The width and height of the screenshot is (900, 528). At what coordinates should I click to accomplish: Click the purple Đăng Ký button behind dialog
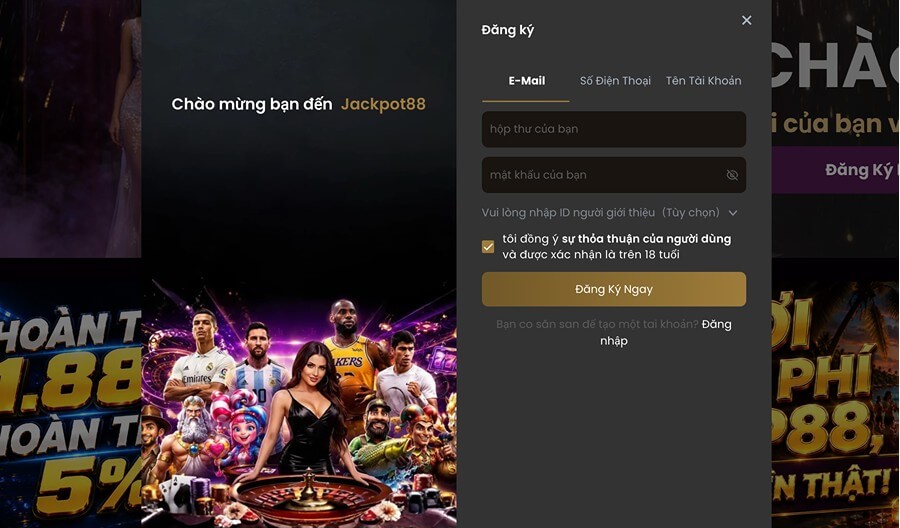[x=835, y=170]
